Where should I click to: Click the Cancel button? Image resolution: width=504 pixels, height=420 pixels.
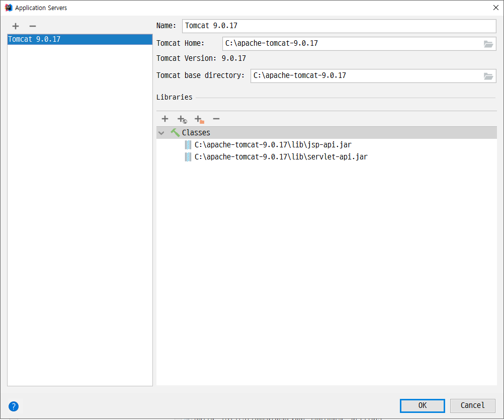[472, 405]
